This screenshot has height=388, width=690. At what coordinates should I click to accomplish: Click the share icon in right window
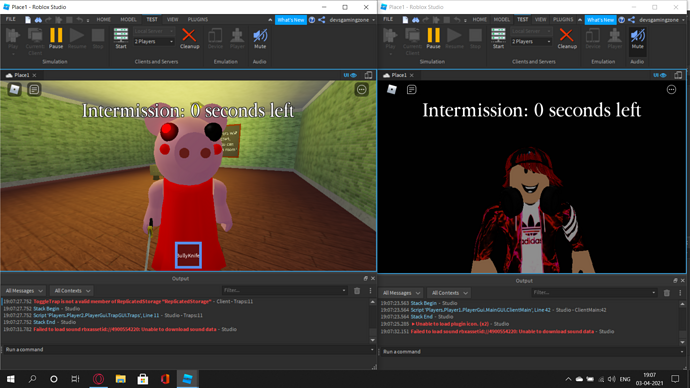click(x=631, y=20)
